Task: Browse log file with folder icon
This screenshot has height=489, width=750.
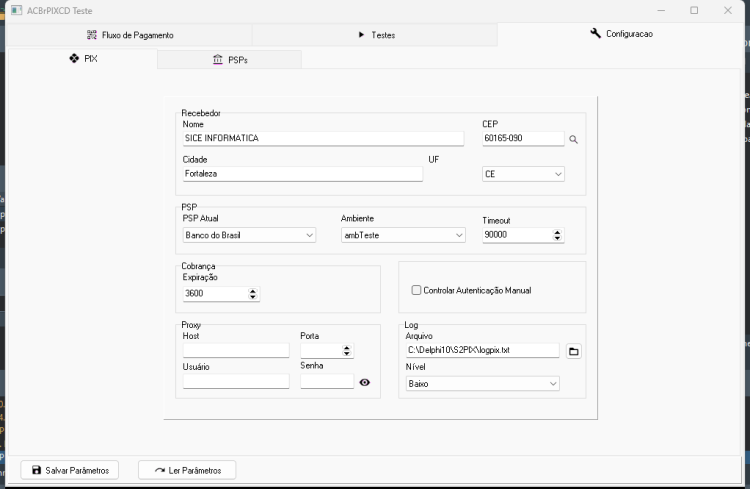Action: pos(574,351)
